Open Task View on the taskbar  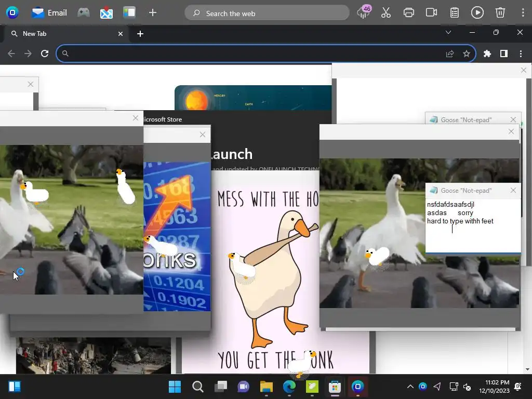coord(221,387)
